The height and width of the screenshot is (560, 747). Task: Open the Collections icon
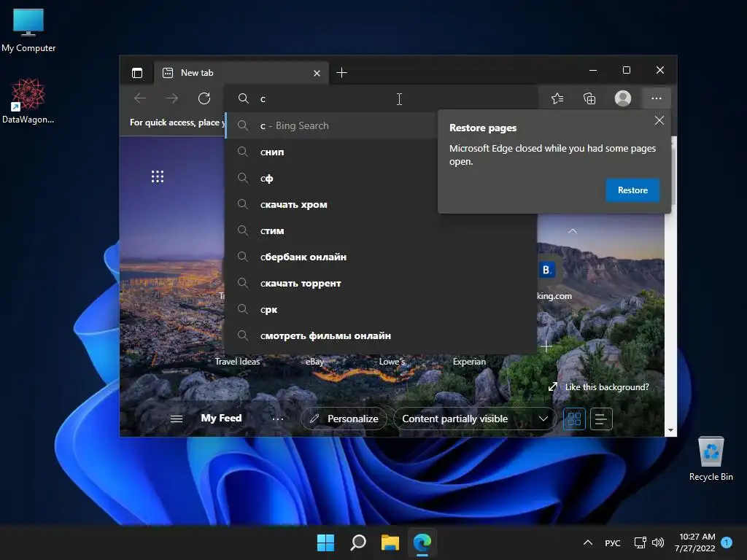(589, 98)
